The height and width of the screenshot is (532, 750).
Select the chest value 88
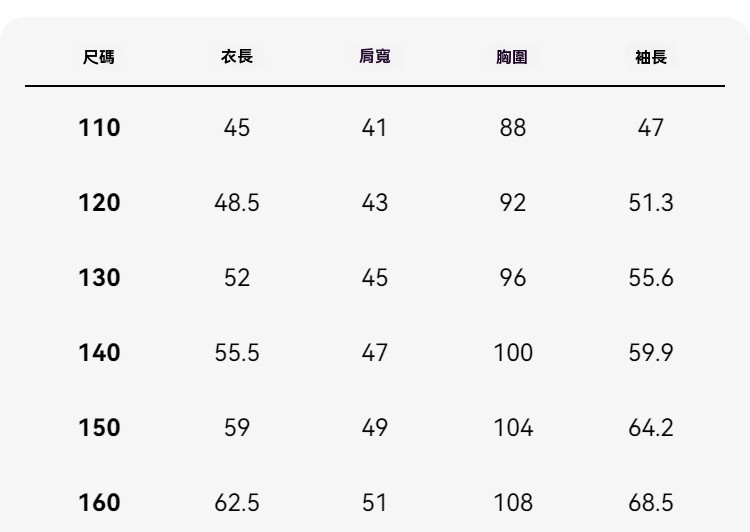pyautogui.click(x=512, y=128)
